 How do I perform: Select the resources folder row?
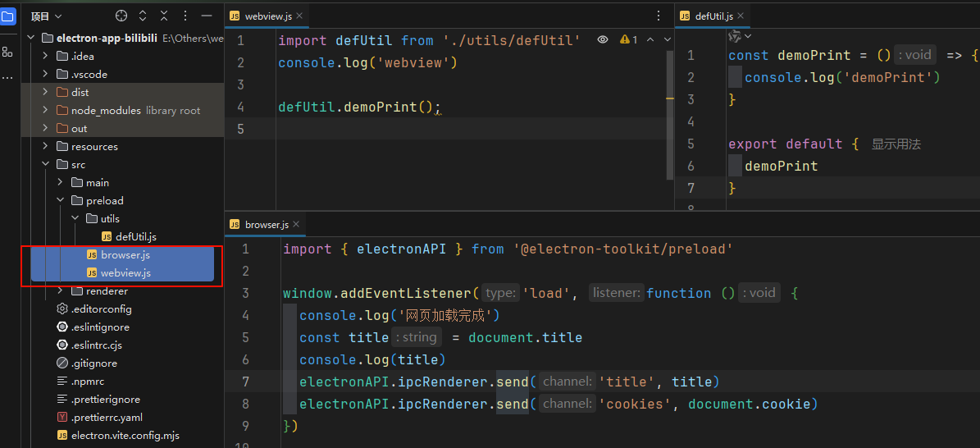(x=122, y=146)
